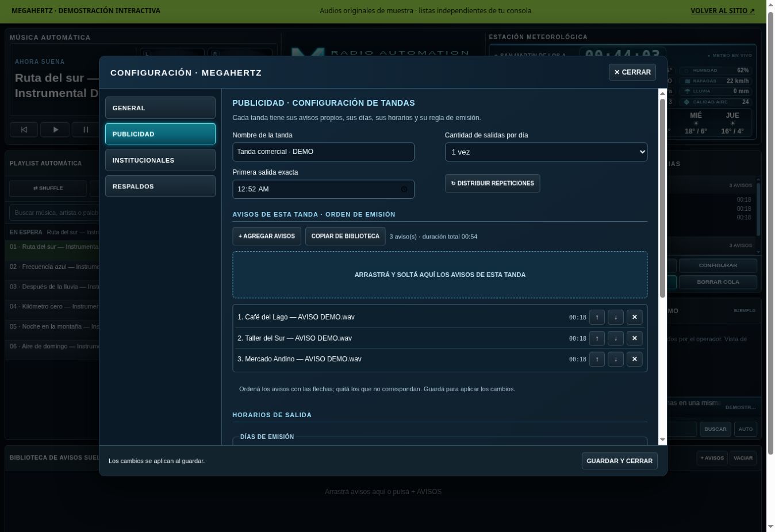Remove Café del Lago aviso
Screen dimensions: 775x532
pos(634,317)
